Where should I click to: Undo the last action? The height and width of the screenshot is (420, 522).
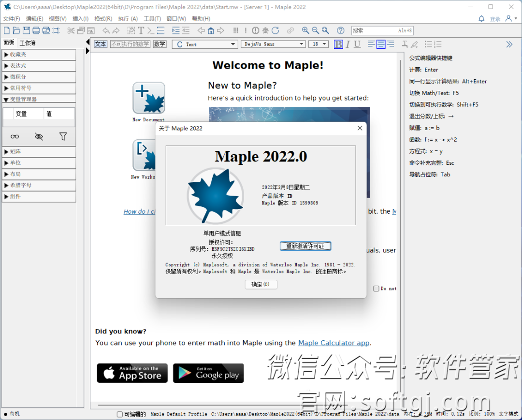click(x=106, y=30)
